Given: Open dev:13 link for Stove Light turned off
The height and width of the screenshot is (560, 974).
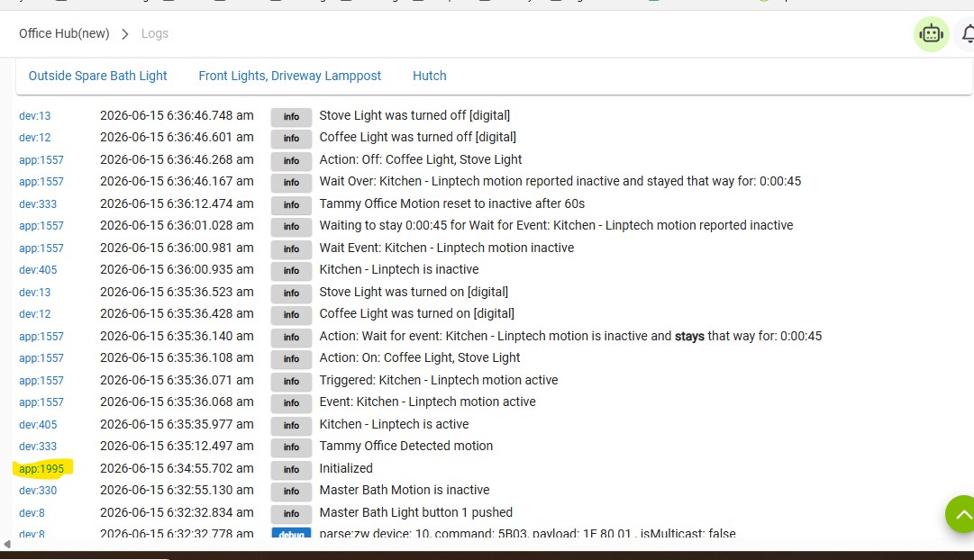Looking at the screenshot, I should point(35,116).
